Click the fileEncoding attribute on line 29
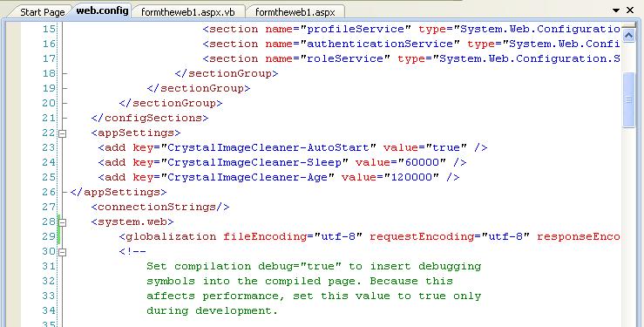 pyautogui.click(x=265, y=236)
